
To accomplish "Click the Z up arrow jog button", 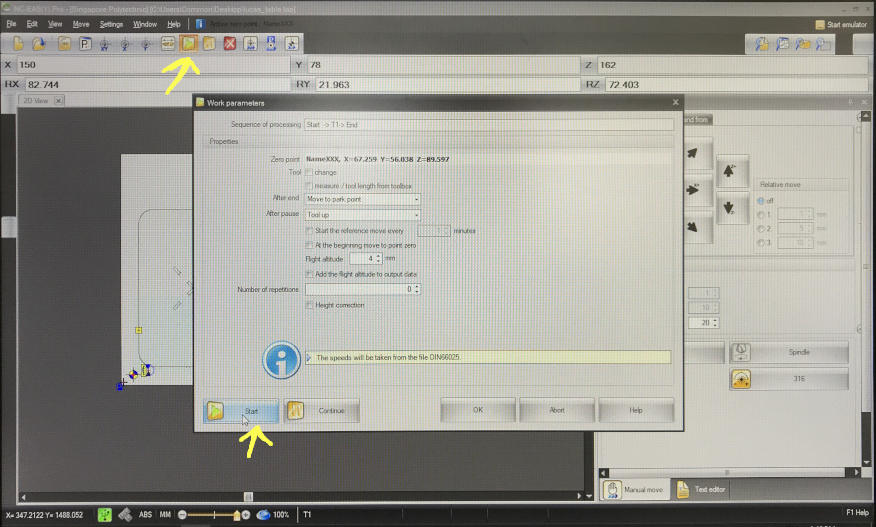I will point(732,172).
